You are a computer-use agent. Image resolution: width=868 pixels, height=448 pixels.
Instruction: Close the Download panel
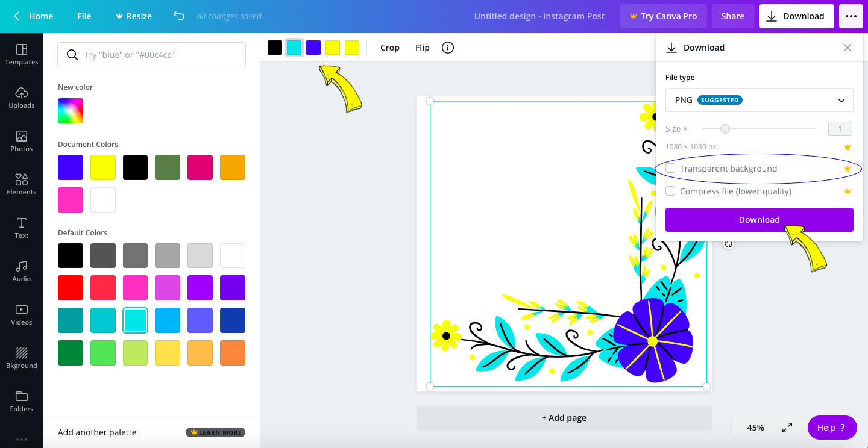(x=848, y=48)
